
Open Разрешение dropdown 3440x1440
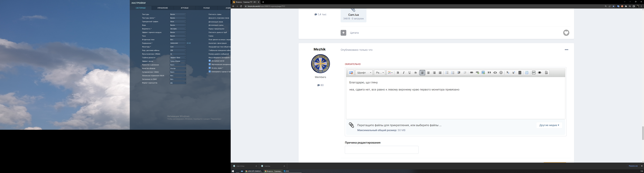point(178,43)
